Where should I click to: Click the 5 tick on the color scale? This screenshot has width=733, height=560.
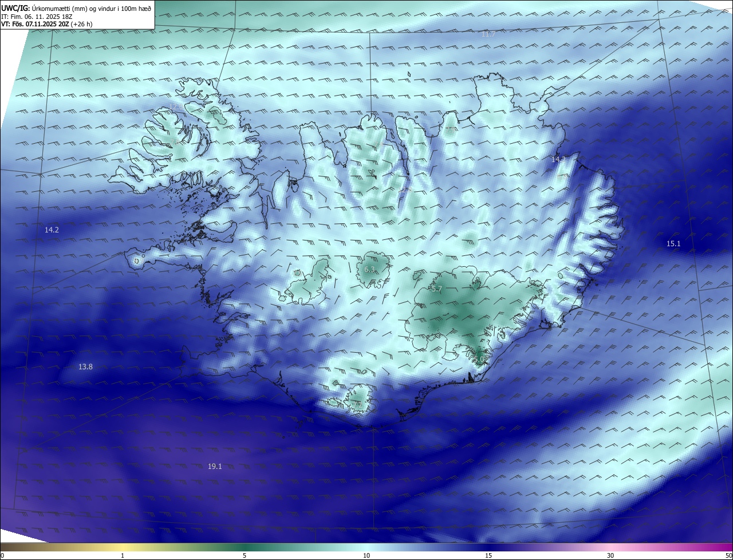245,555
